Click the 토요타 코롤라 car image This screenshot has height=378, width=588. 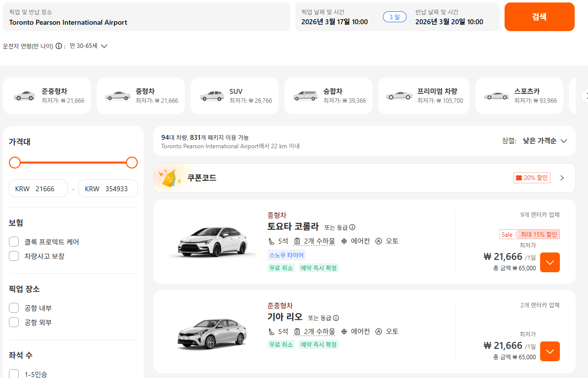tap(212, 242)
